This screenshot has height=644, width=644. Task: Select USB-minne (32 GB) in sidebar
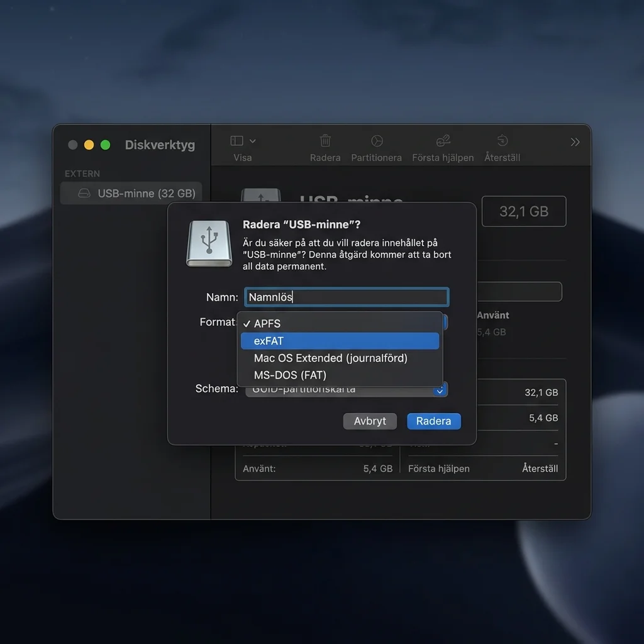[x=131, y=193]
